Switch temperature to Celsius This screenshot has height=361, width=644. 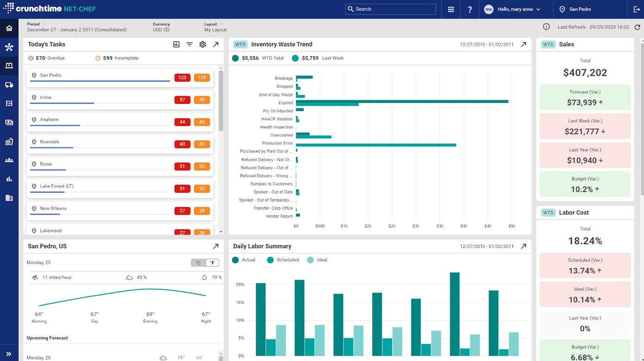tap(198, 263)
